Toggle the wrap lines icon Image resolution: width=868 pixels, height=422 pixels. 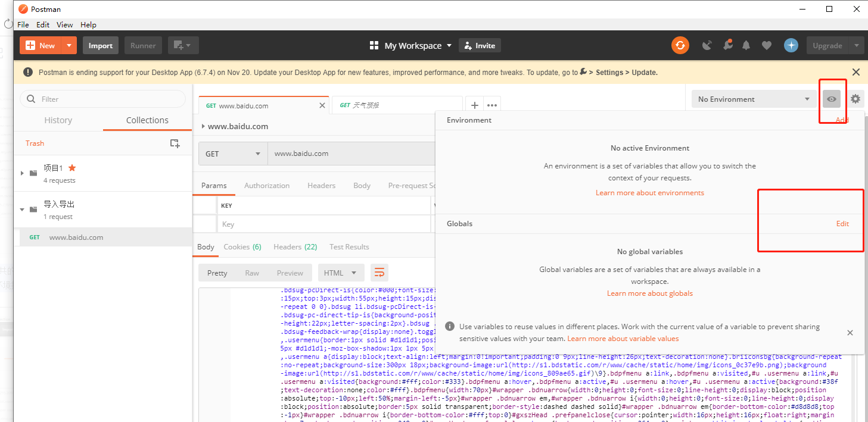point(379,273)
